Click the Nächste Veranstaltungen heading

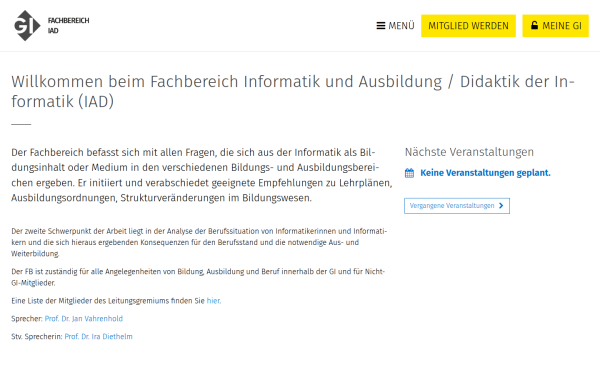click(469, 152)
